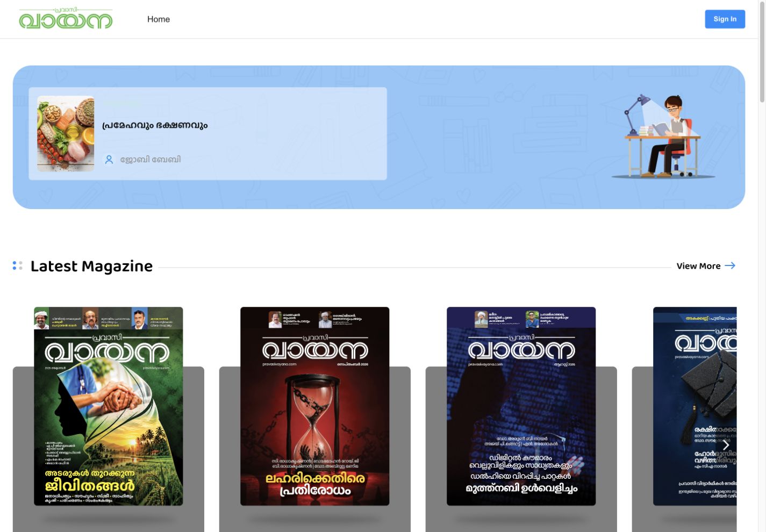Click the reading man illustration
Screen dimensions: 766x532
(x=664, y=136)
